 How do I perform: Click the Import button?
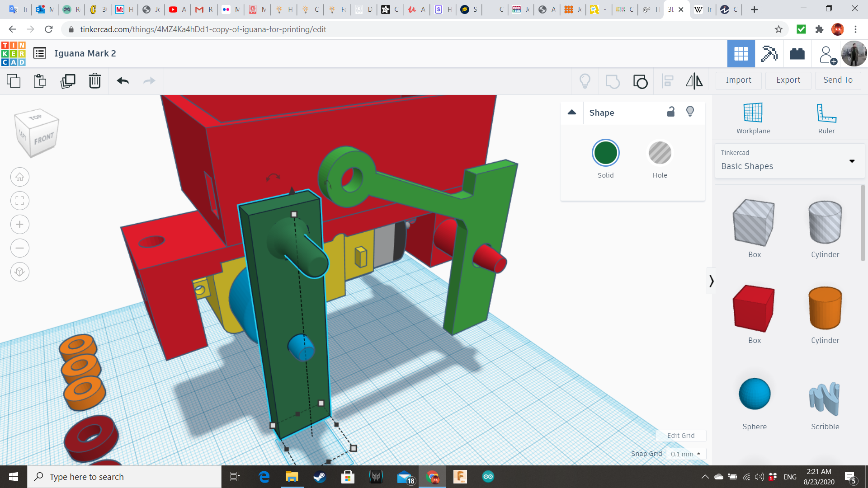tap(738, 80)
